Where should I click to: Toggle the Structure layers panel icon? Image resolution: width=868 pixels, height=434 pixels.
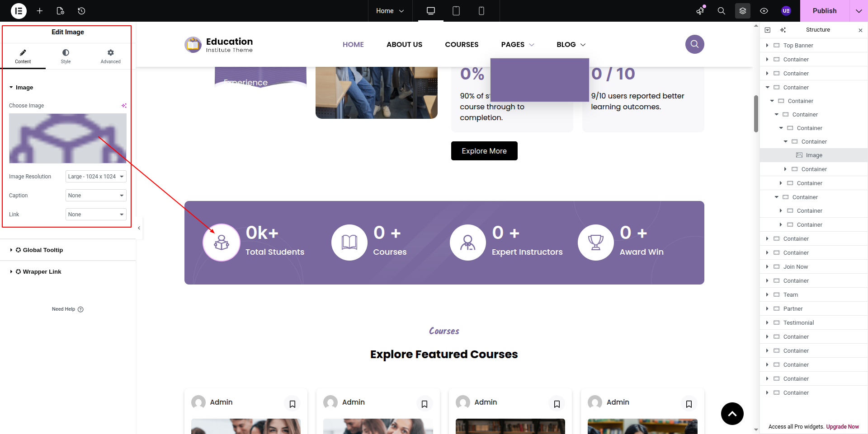[743, 11]
